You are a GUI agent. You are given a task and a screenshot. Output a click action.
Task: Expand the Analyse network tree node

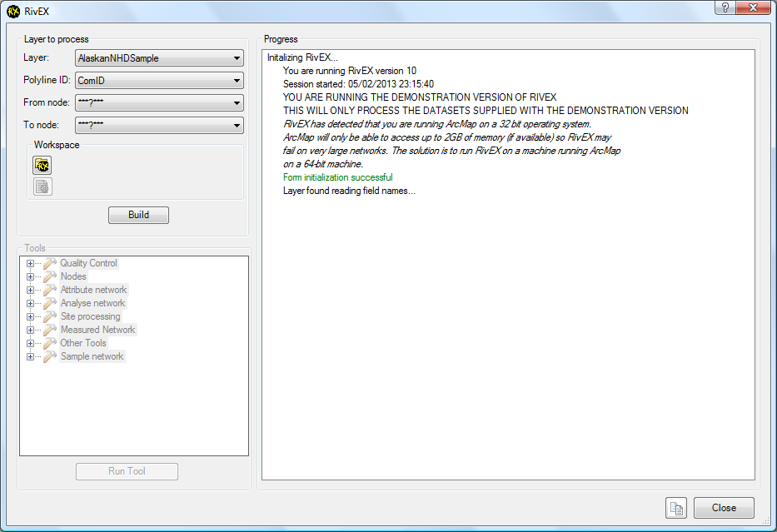pos(30,304)
